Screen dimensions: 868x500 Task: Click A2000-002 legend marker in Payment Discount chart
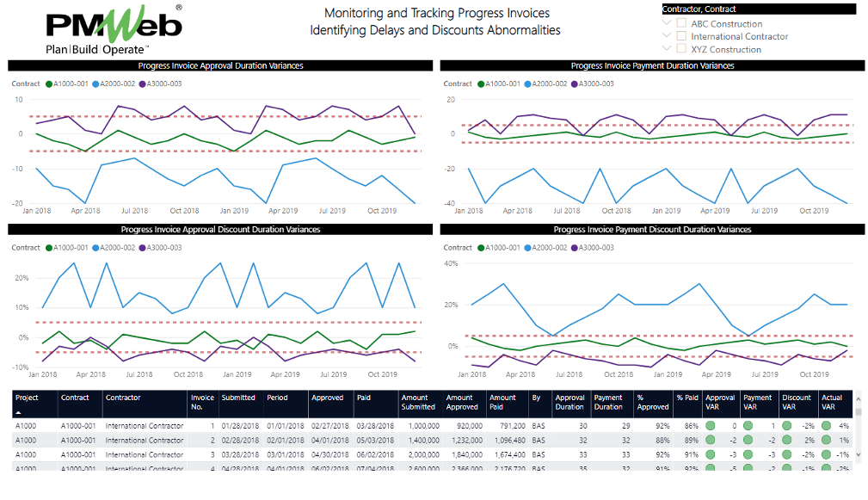coord(527,248)
